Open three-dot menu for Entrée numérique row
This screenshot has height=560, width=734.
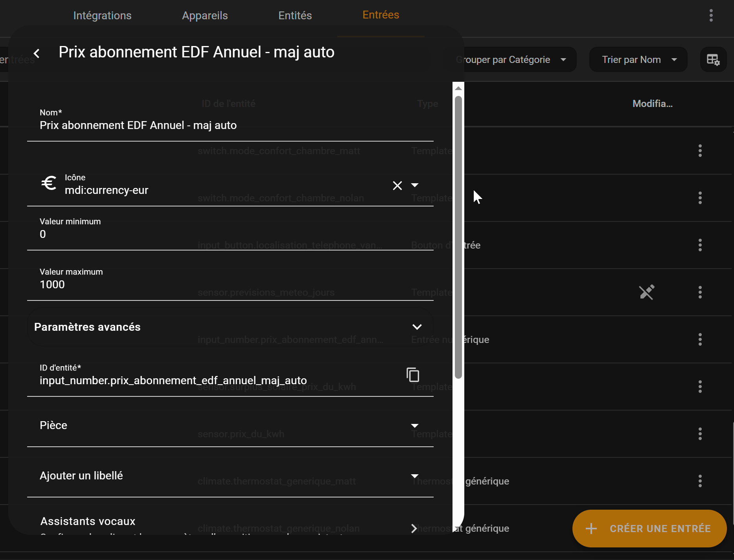700,339
